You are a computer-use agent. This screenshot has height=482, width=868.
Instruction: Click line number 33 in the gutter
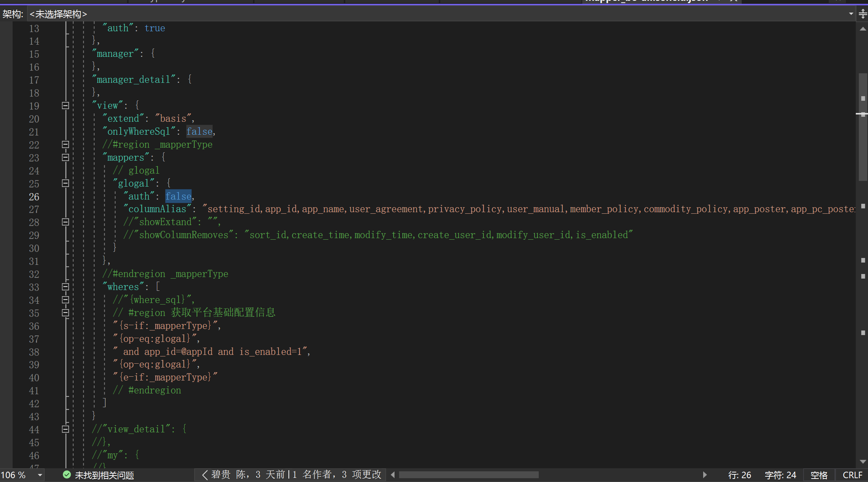coord(34,287)
